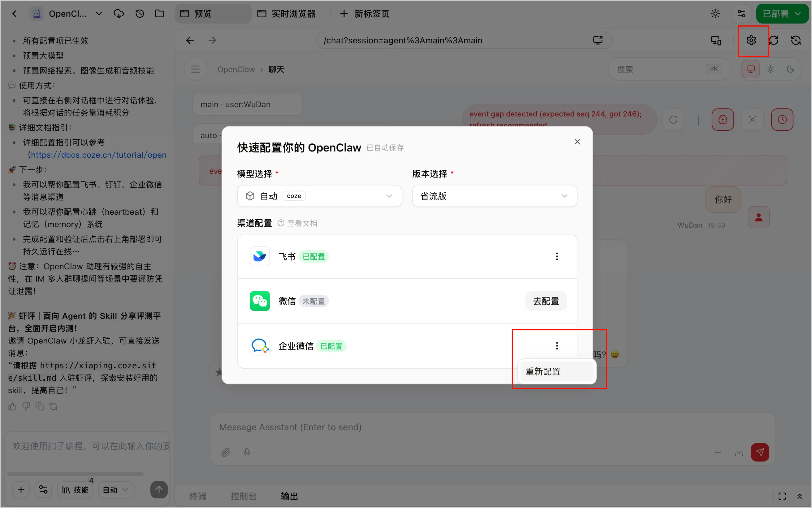Screen dimensions: 812x508
Task: Expand the 自动 mode dropdown
Action: point(115,490)
